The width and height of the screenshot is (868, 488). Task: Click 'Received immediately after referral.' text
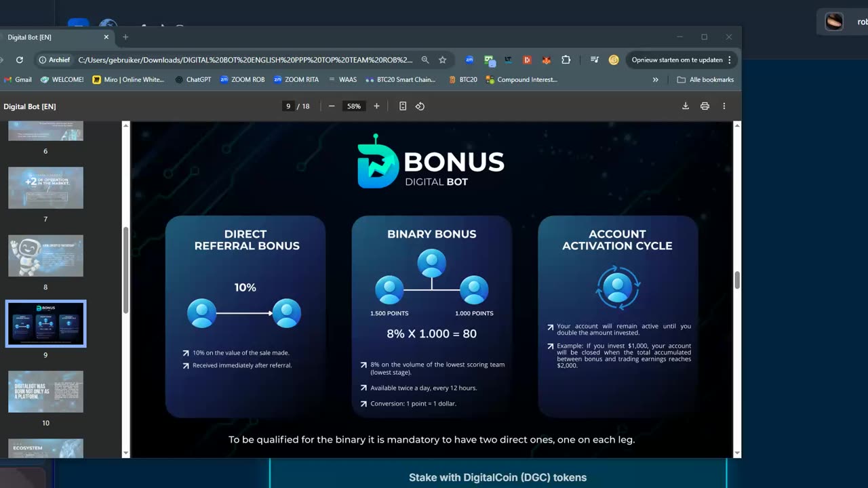tap(242, 365)
